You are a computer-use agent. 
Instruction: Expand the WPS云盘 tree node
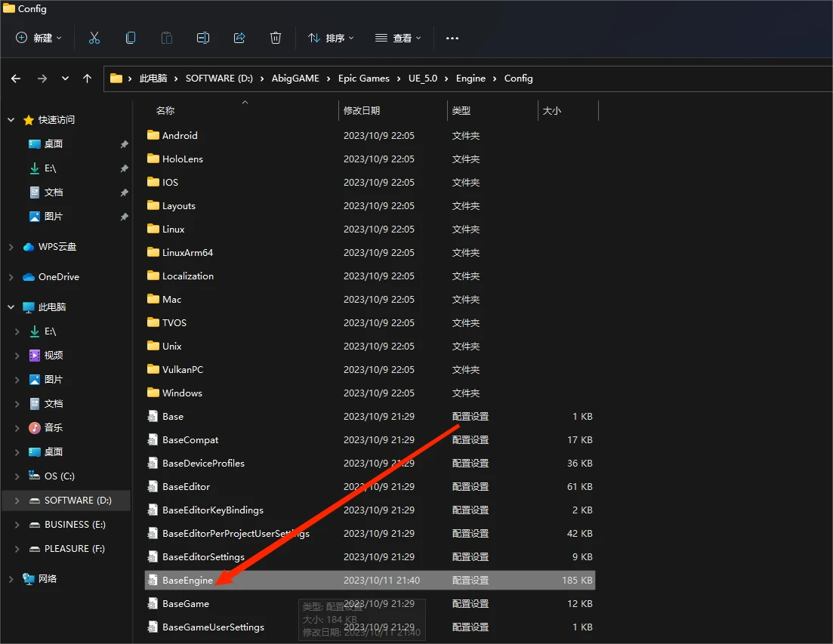click(x=11, y=247)
